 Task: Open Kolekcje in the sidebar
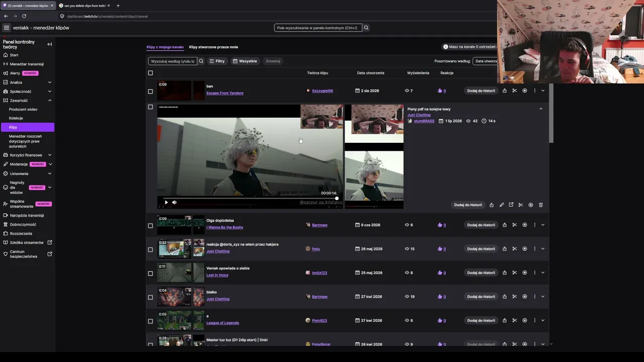click(16, 118)
